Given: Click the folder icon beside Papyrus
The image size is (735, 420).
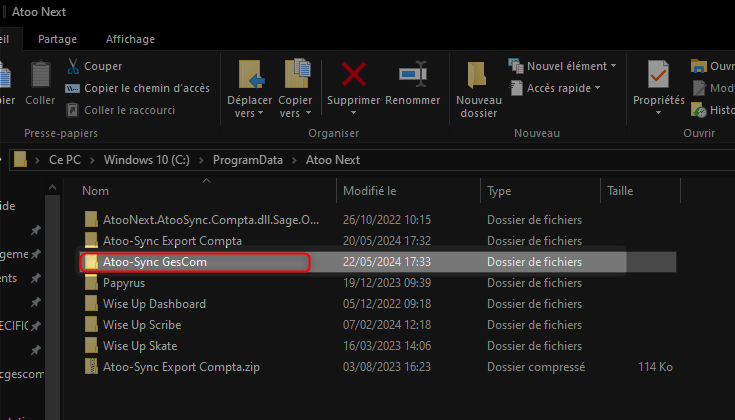Looking at the screenshot, I should 91,283.
